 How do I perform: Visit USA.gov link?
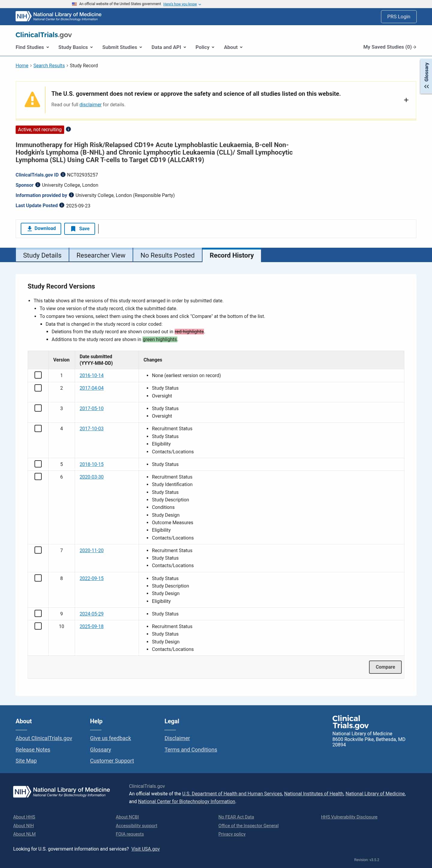click(x=145, y=849)
